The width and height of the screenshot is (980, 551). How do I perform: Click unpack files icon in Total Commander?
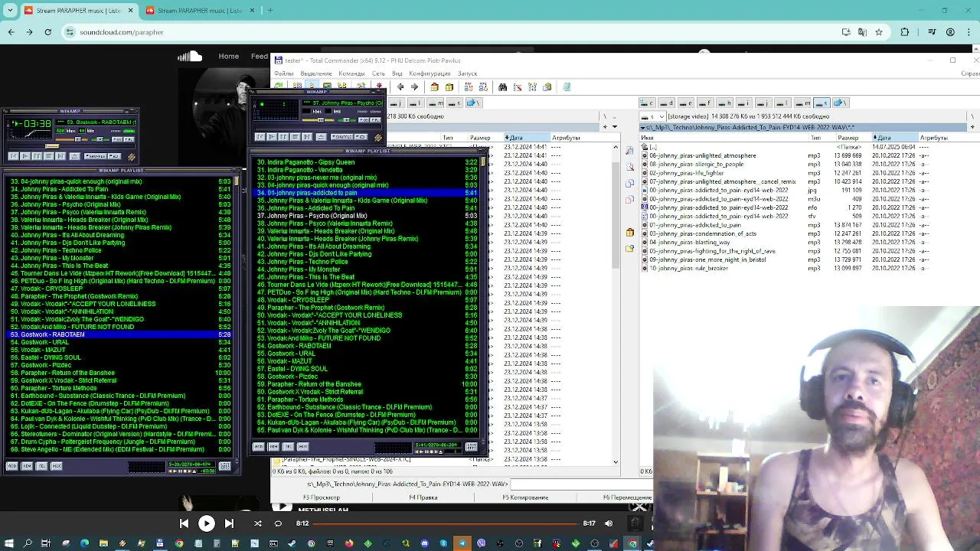[449, 86]
